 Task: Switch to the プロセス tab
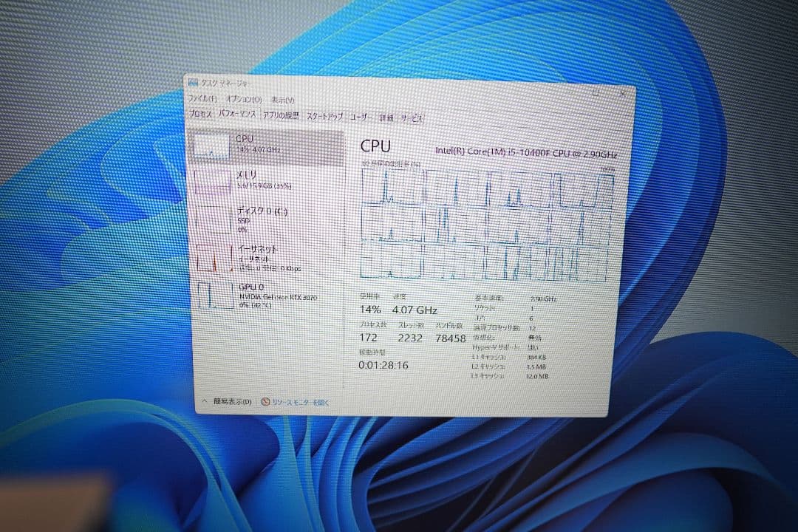coord(199,116)
